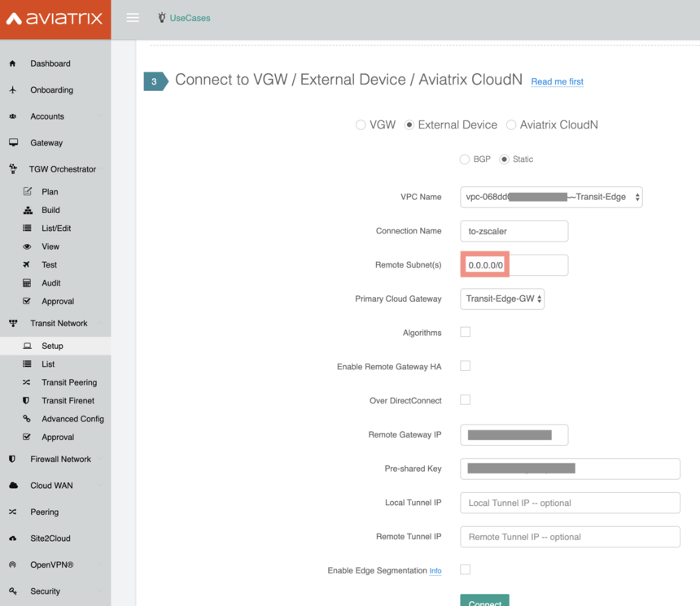The image size is (700, 606).
Task: Click the Connect button
Action: [485, 600]
